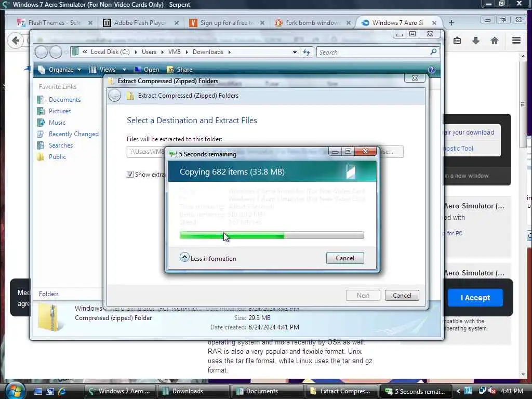The image size is (532, 399).
Task: Open the browser hamburger menu
Action: click(516, 41)
